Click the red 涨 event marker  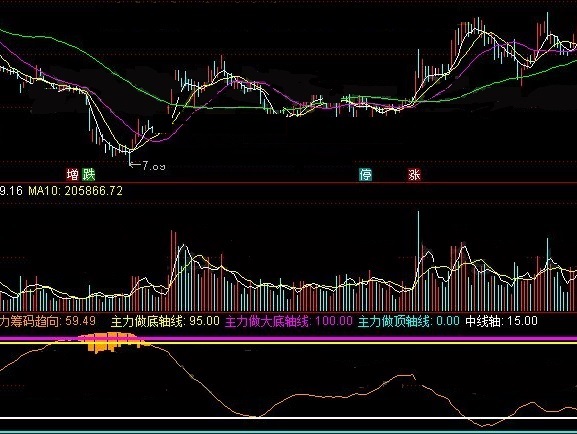tap(414, 174)
